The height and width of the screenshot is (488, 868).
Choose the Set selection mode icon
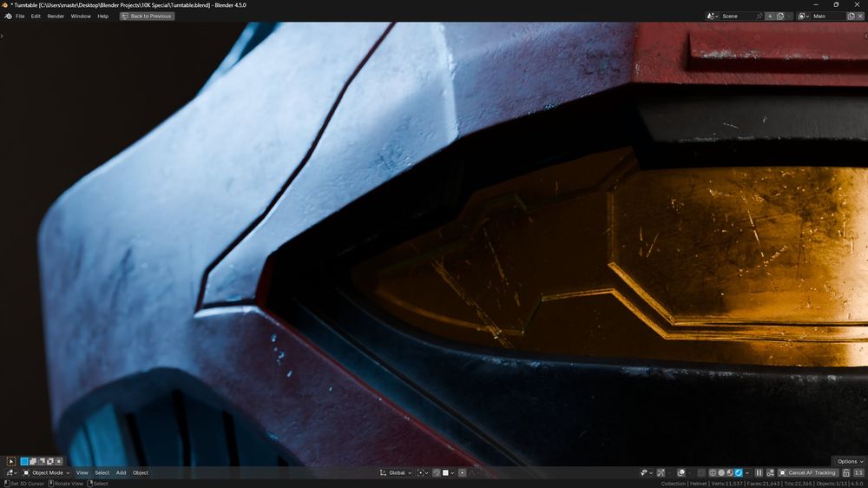click(x=24, y=461)
